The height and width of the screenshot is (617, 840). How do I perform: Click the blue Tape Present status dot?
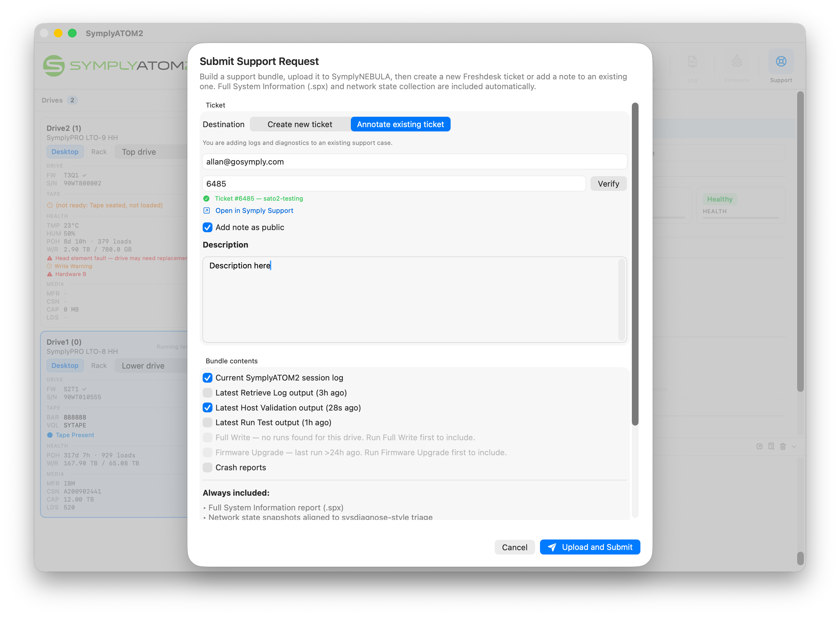(x=50, y=435)
